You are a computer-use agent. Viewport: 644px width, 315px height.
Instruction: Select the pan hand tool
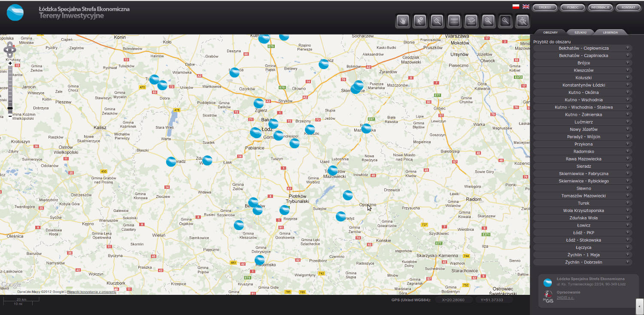tap(403, 21)
